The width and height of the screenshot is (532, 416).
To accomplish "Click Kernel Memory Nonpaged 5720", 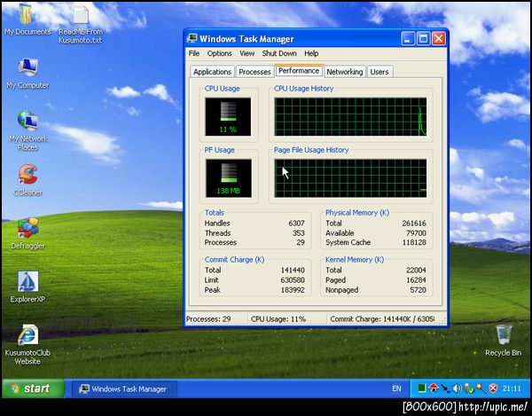I will (x=418, y=290).
